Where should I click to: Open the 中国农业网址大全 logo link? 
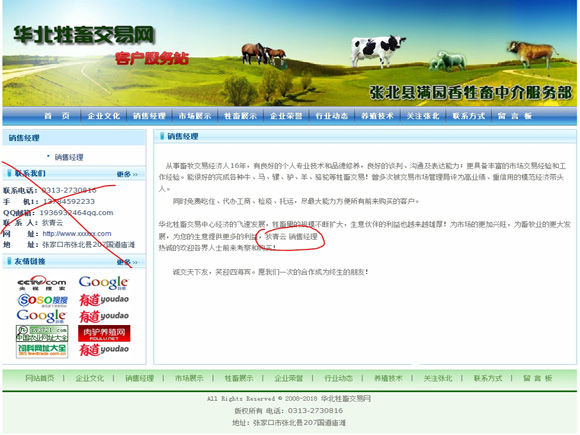[x=42, y=333]
